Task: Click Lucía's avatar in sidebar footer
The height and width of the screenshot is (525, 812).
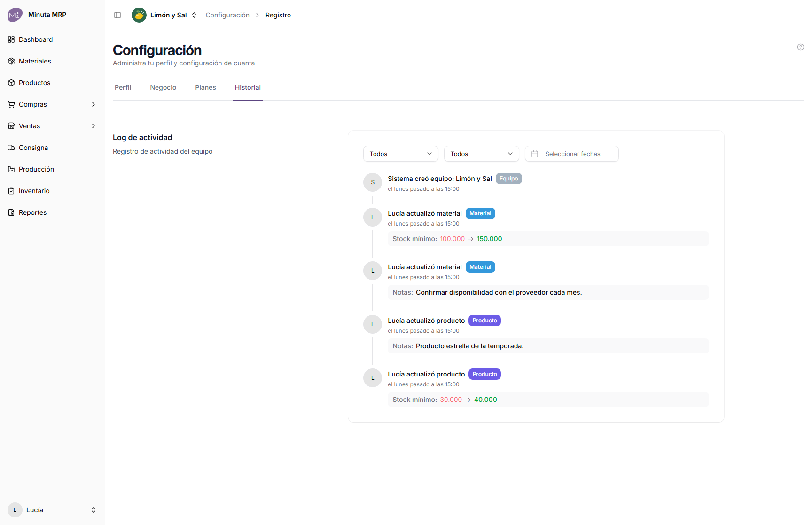Action: [x=15, y=510]
